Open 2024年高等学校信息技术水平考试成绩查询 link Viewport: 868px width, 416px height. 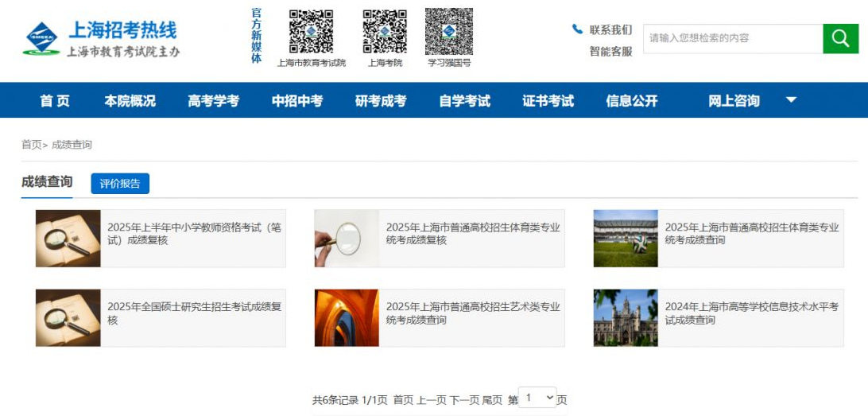click(752, 313)
